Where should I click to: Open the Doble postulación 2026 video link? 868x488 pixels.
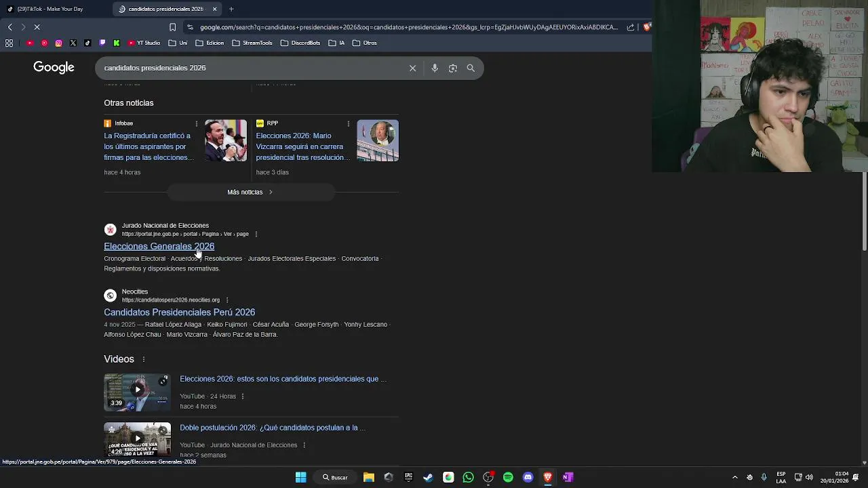tap(273, 428)
